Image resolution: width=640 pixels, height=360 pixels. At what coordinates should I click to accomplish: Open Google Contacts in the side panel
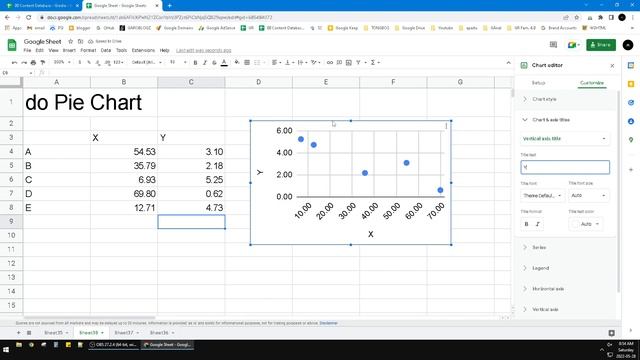click(x=631, y=121)
